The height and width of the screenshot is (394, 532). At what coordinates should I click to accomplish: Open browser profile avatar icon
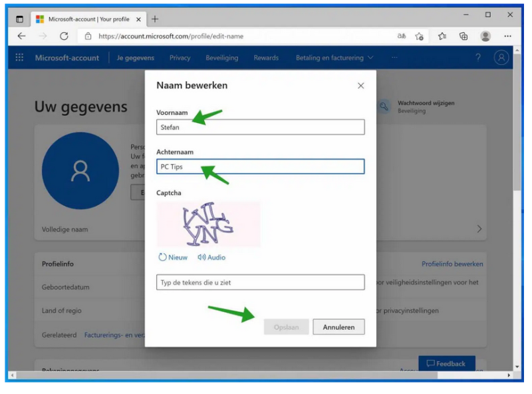(485, 36)
